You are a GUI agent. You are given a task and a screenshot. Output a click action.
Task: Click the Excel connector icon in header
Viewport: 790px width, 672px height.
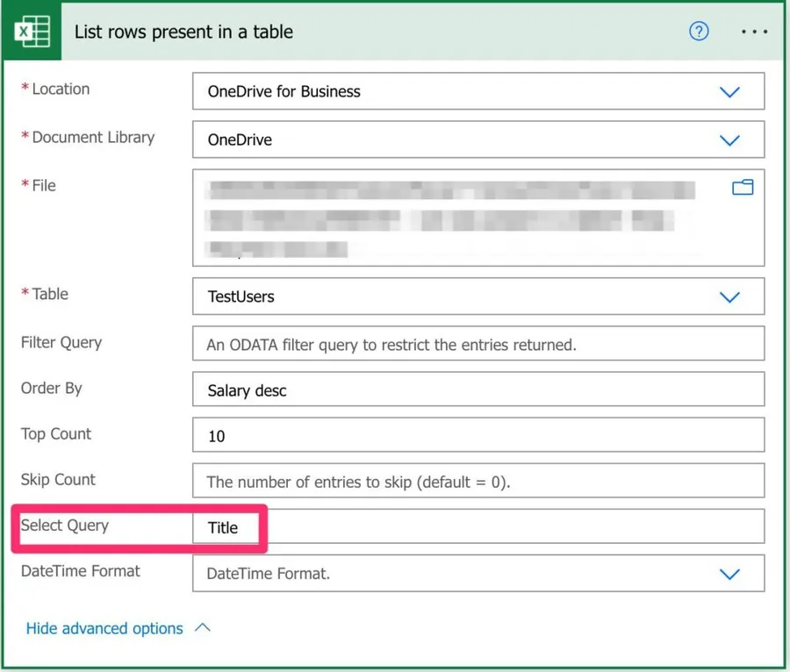33,32
